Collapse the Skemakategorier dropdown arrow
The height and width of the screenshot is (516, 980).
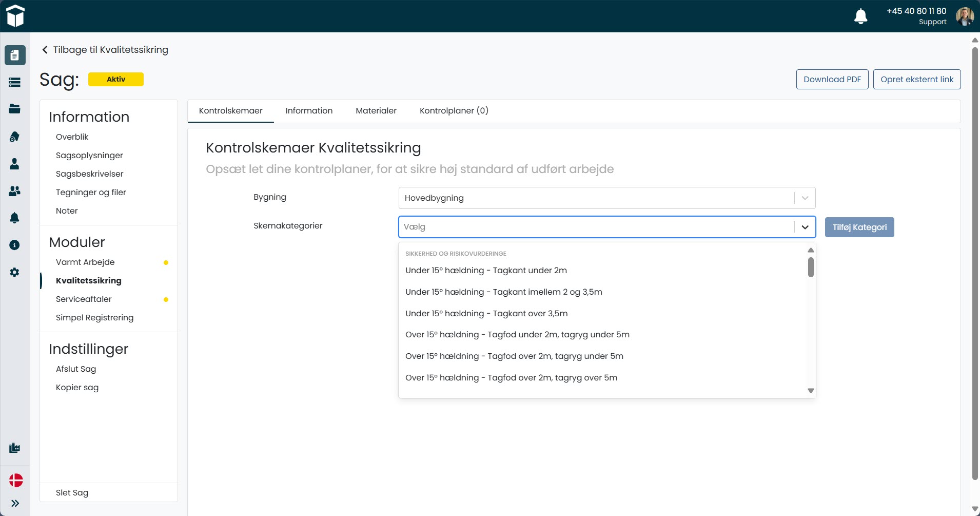coord(805,227)
